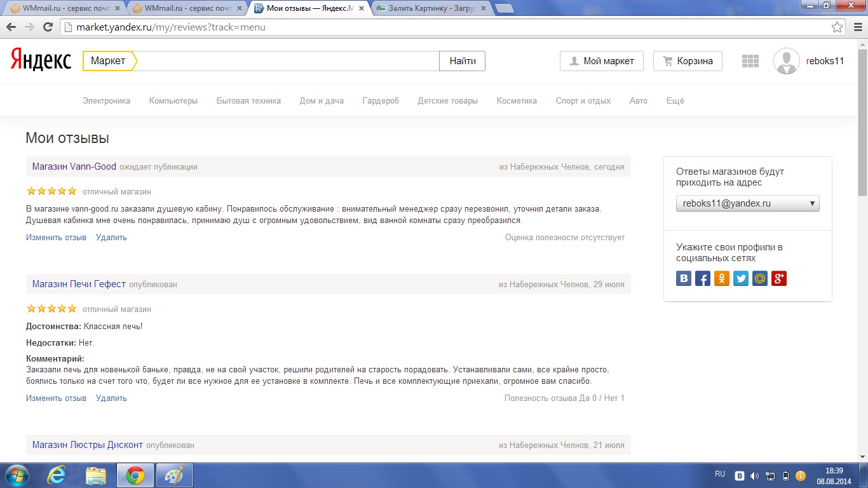Link Facebook profile via its icon
Image resolution: width=868 pixels, height=488 pixels.
click(x=703, y=278)
